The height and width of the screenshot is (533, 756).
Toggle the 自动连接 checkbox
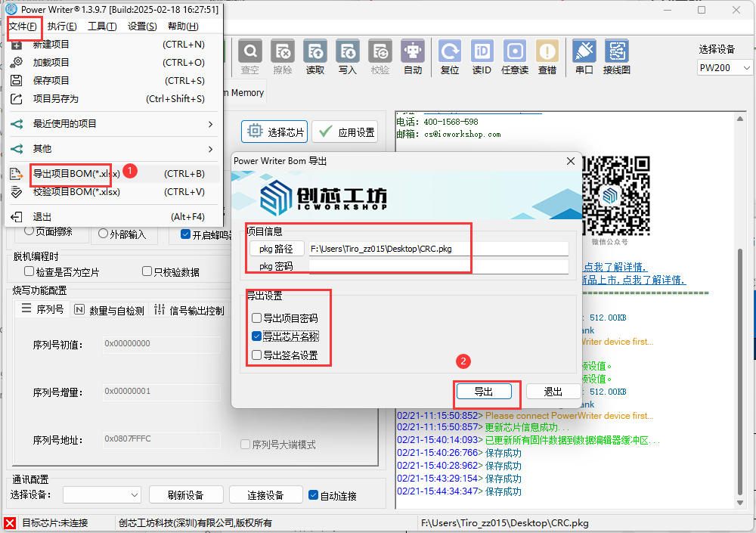coord(314,495)
